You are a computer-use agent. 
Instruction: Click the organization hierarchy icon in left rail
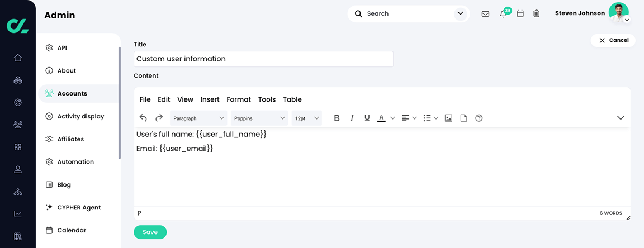[18, 192]
